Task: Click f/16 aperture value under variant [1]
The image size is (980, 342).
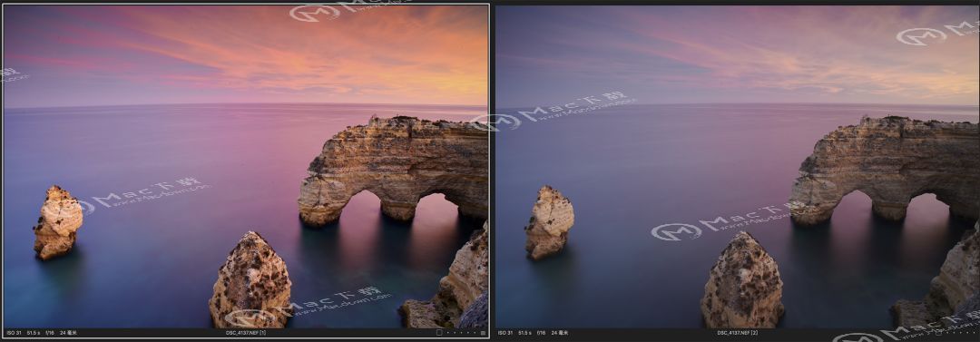Action: 50,333
